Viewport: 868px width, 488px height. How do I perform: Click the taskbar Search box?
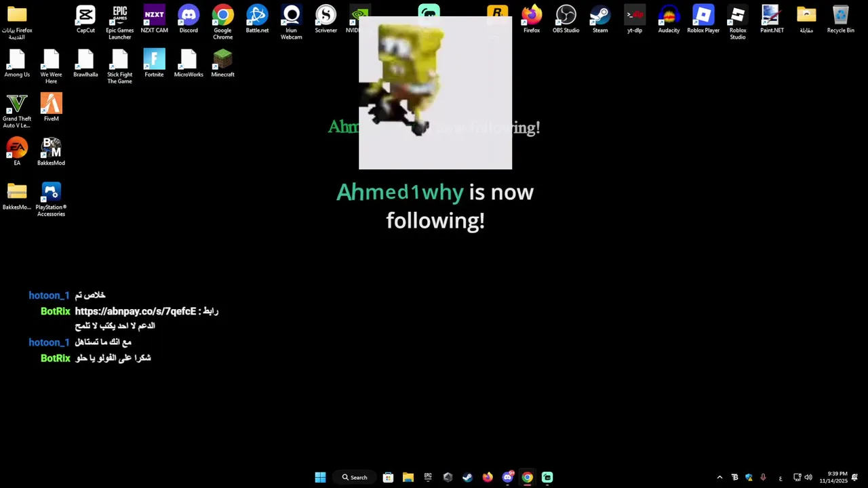point(355,477)
